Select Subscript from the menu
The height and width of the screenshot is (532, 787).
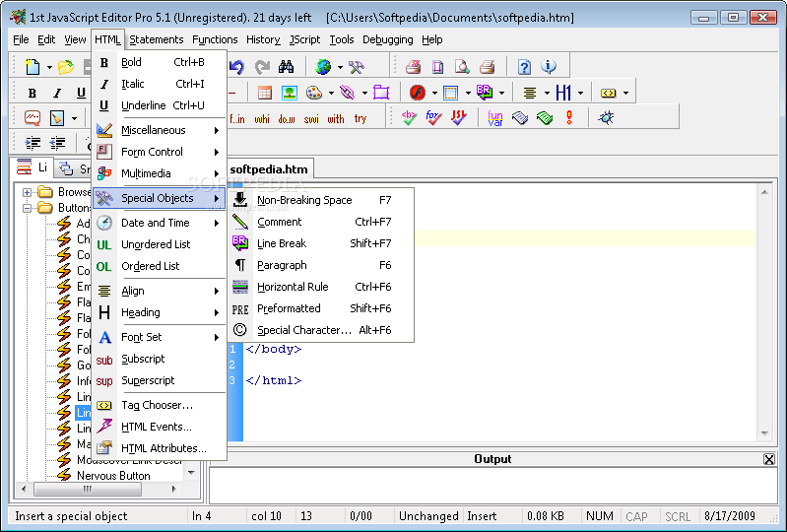coord(160,359)
